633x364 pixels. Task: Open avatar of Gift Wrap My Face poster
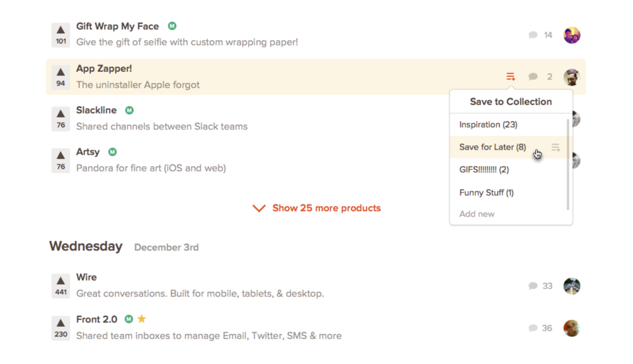(x=572, y=35)
